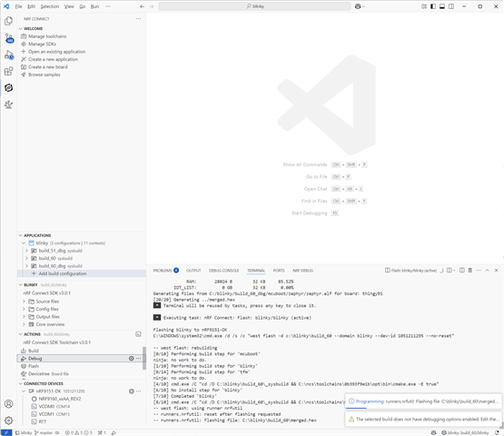Viewport: 504px width, 436px height.
Task: Click actions panel vertical scrollbar
Action: [144, 358]
